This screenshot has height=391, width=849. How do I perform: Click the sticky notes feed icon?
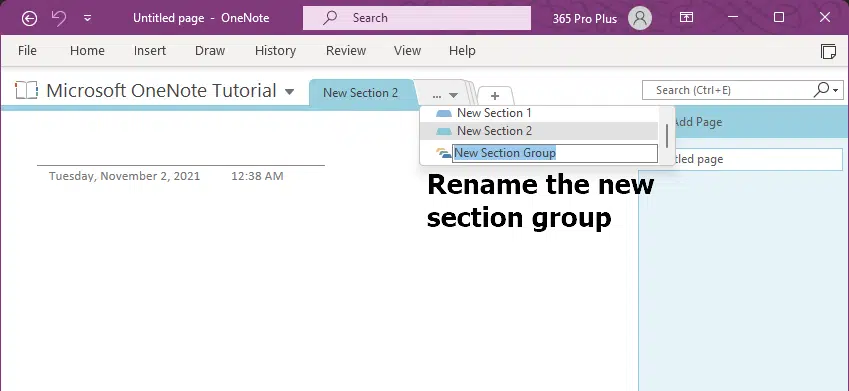point(828,51)
